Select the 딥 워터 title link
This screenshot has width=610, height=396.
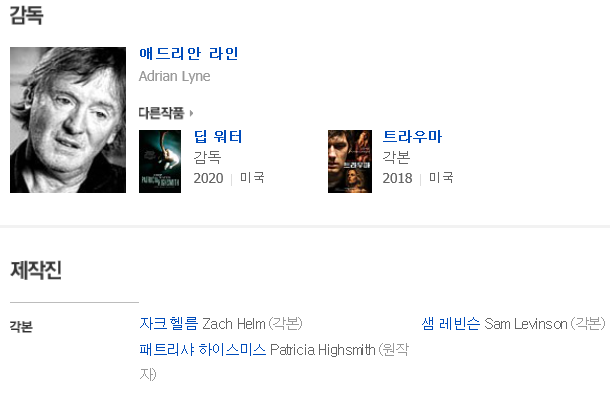(218, 137)
